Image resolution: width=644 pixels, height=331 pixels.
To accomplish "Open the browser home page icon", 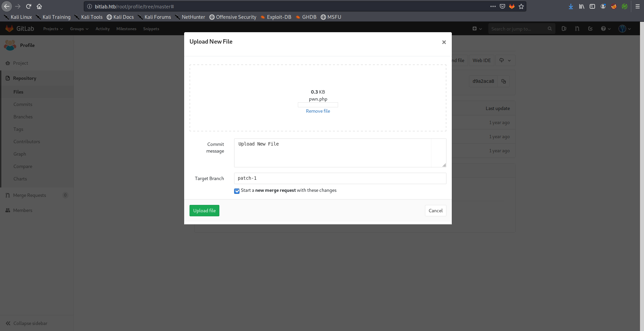I will [39, 6].
